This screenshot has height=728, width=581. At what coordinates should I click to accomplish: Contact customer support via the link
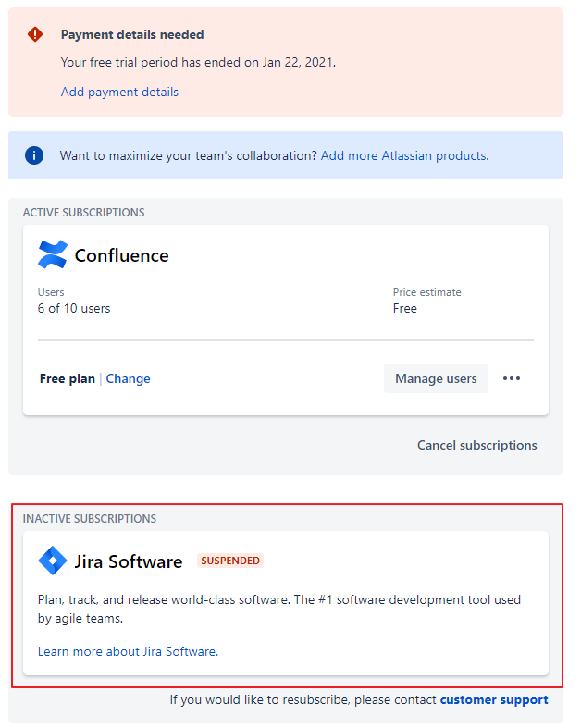coord(493,699)
